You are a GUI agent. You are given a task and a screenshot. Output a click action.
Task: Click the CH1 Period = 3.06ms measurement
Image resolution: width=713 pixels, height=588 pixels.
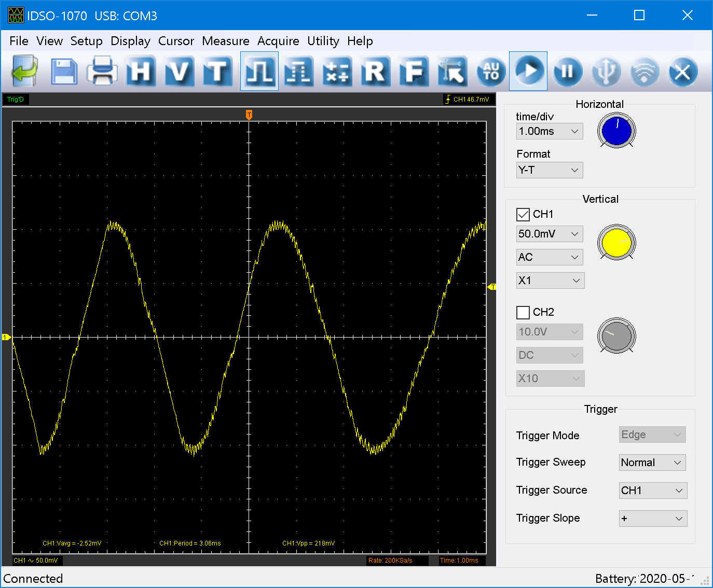190,543
